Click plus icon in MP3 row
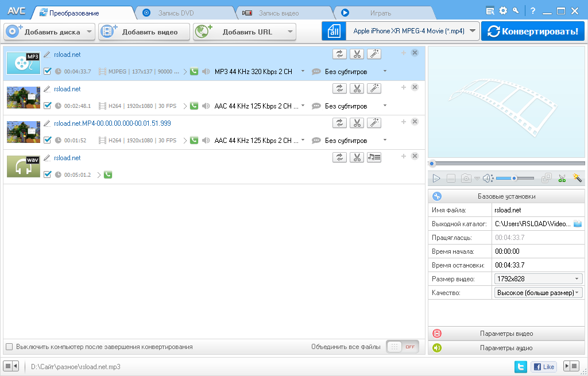The image size is (588, 376). pyautogui.click(x=404, y=53)
